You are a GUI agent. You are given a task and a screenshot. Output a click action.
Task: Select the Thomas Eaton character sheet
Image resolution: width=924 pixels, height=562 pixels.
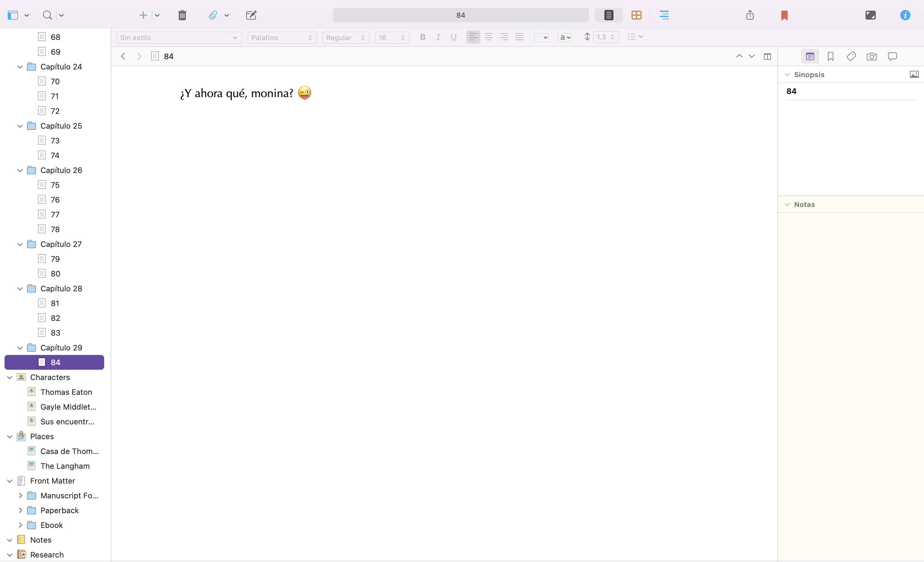(66, 392)
